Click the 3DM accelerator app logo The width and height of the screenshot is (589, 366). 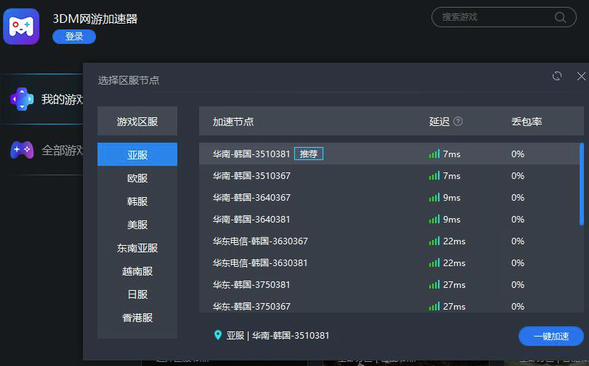(21, 27)
